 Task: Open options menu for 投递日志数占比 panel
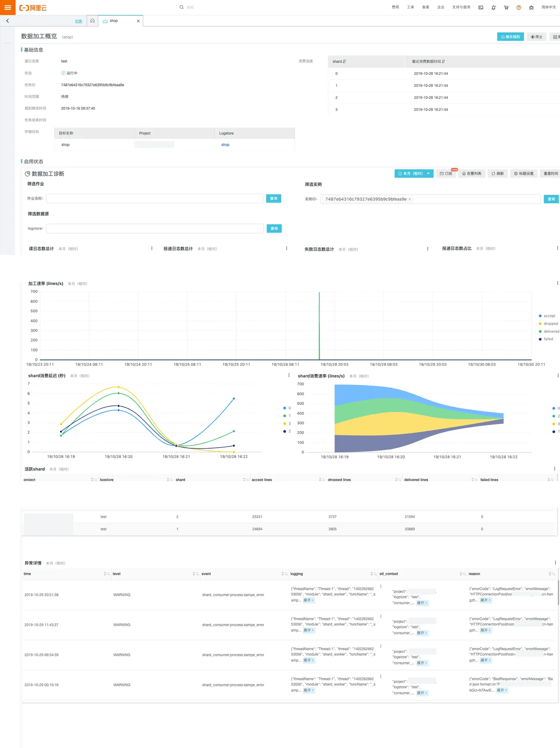[557, 248]
